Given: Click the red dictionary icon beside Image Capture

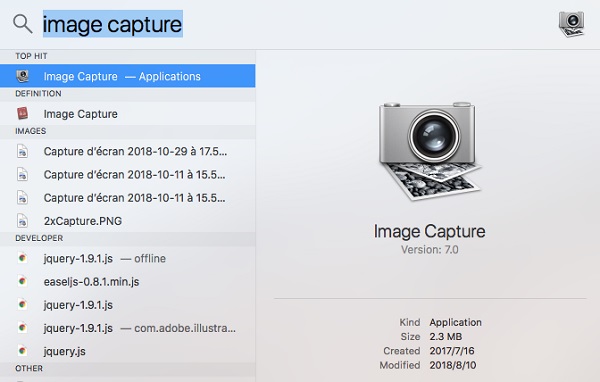Looking at the screenshot, I should [x=23, y=113].
